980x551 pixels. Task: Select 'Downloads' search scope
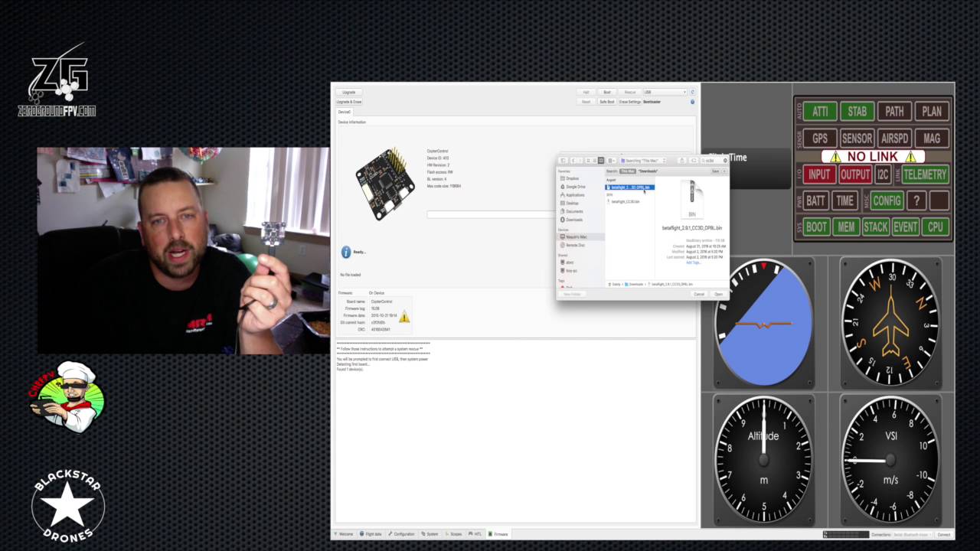(x=648, y=171)
